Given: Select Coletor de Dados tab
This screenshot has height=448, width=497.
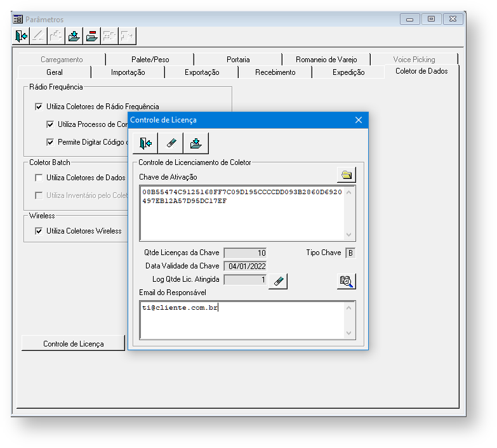Looking at the screenshot, I should 421,71.
